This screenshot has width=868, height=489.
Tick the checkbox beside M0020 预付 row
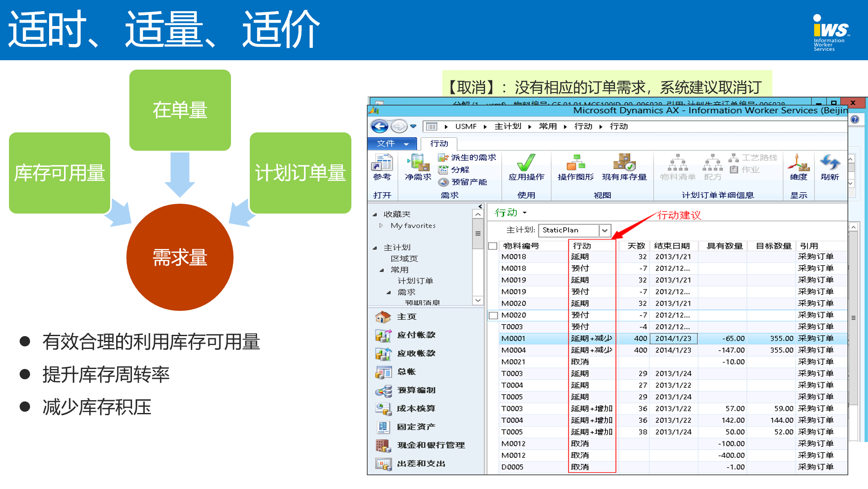click(493, 315)
